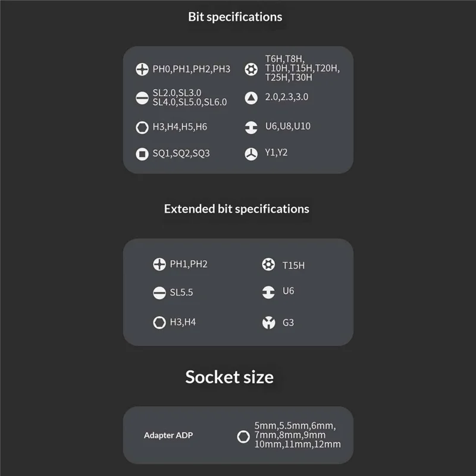Click the hex socket icon beside 5mm,5.5mm,6mm
476x476 pixels.
(x=243, y=437)
